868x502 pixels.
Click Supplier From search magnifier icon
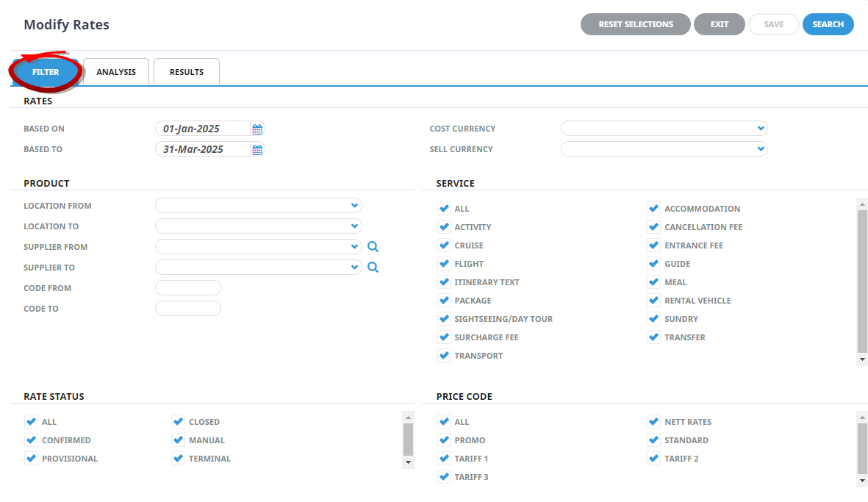[x=373, y=247]
